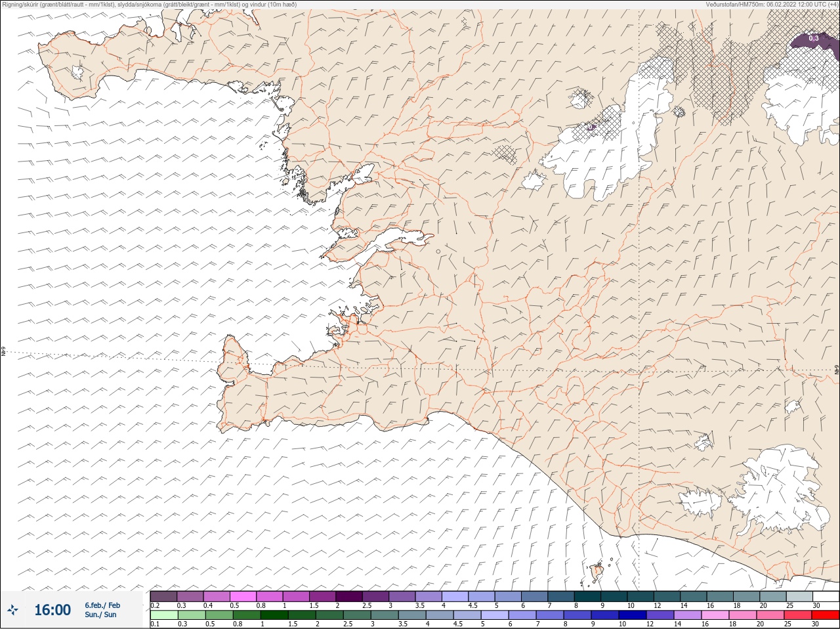The height and width of the screenshot is (629, 840).
Task: Select the lavender 4 swatch in the upper scale
Action: [455, 596]
